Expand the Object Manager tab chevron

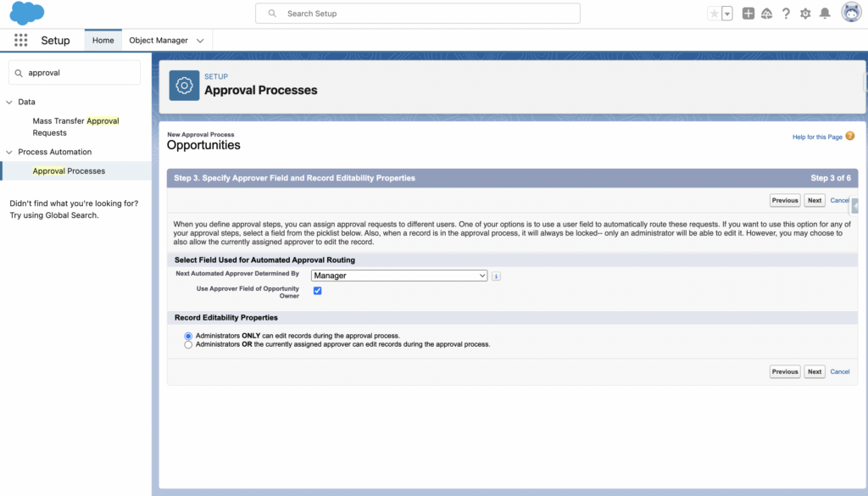(x=200, y=41)
